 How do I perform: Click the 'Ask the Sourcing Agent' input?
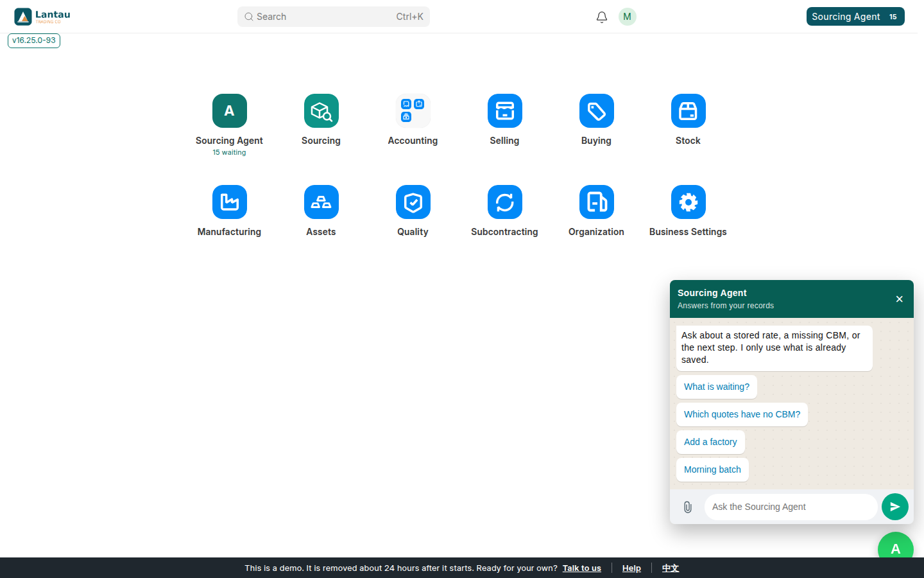[791, 507]
